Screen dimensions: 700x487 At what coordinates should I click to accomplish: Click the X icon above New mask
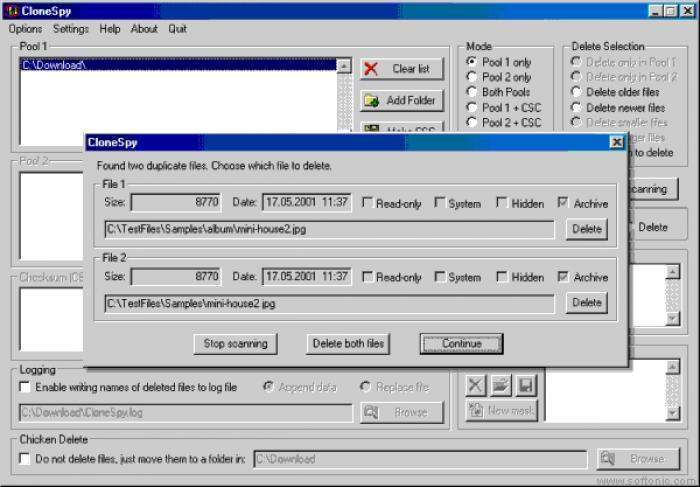476,385
